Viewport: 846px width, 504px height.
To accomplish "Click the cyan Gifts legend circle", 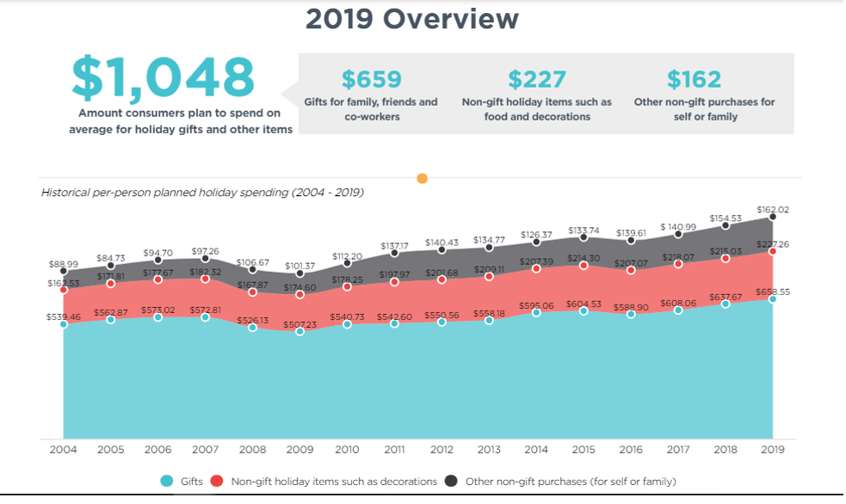I will [167, 481].
